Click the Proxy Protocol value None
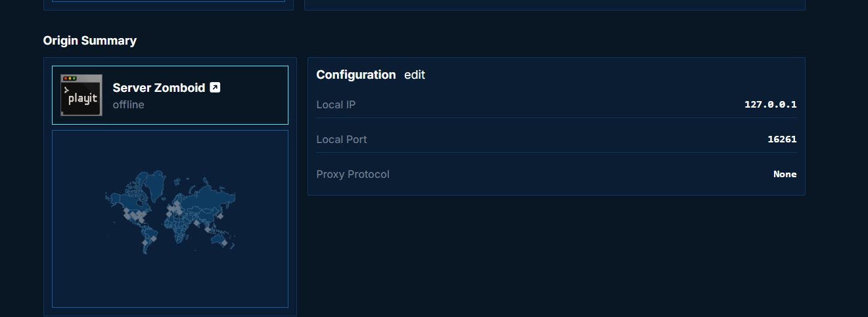 [x=785, y=174]
